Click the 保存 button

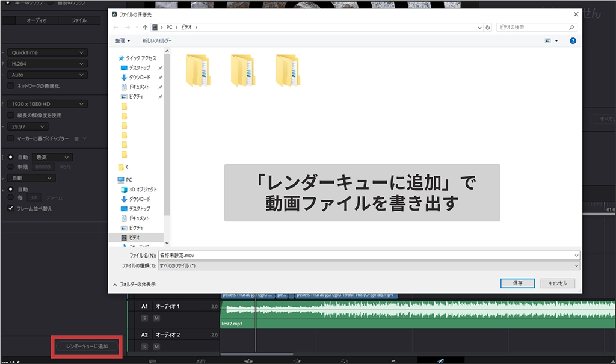tap(518, 283)
